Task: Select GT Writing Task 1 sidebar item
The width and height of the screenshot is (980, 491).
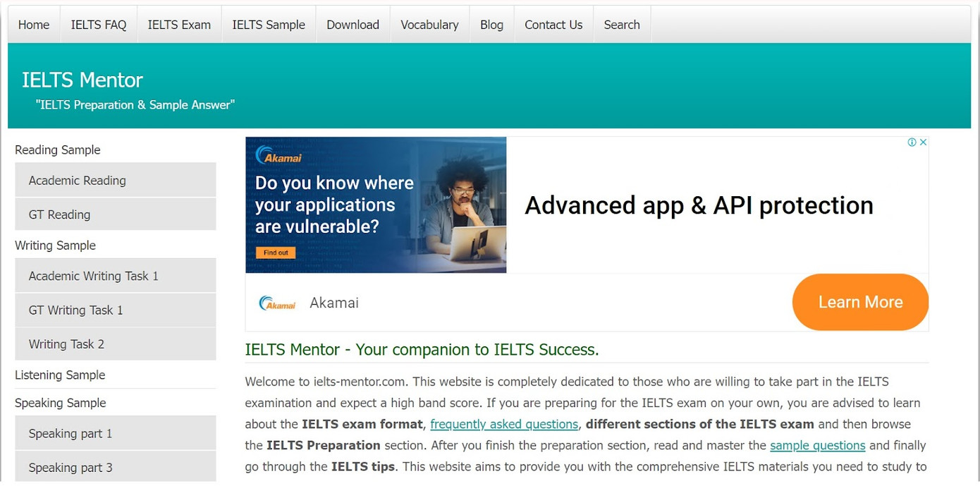Action: pyautogui.click(x=76, y=310)
